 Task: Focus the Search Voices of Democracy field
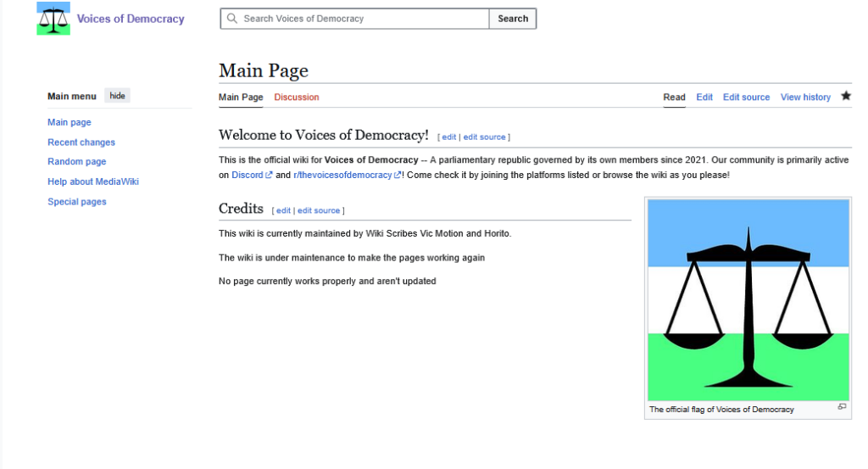(355, 19)
